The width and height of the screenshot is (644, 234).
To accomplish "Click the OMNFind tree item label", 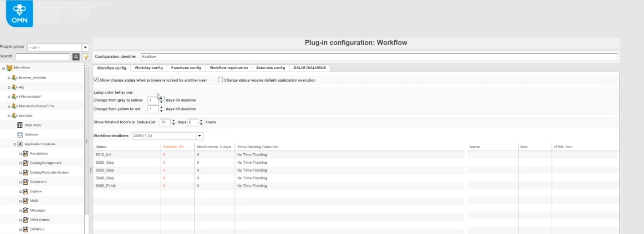I will pyautogui.click(x=37, y=229).
